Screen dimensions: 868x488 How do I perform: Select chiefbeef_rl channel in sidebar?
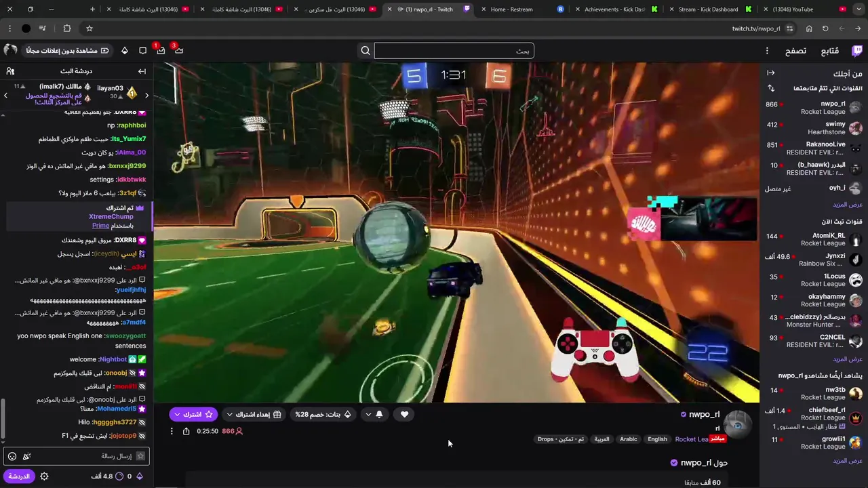coord(814,418)
